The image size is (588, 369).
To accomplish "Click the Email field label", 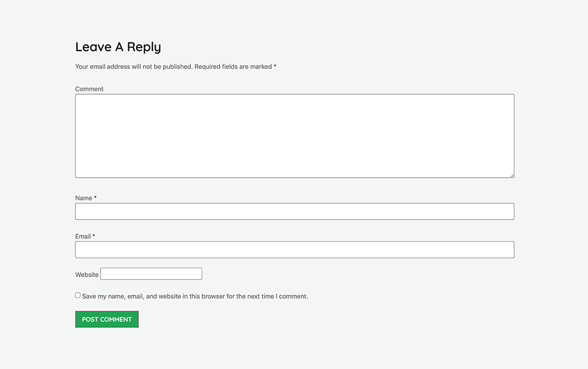I will click(83, 237).
